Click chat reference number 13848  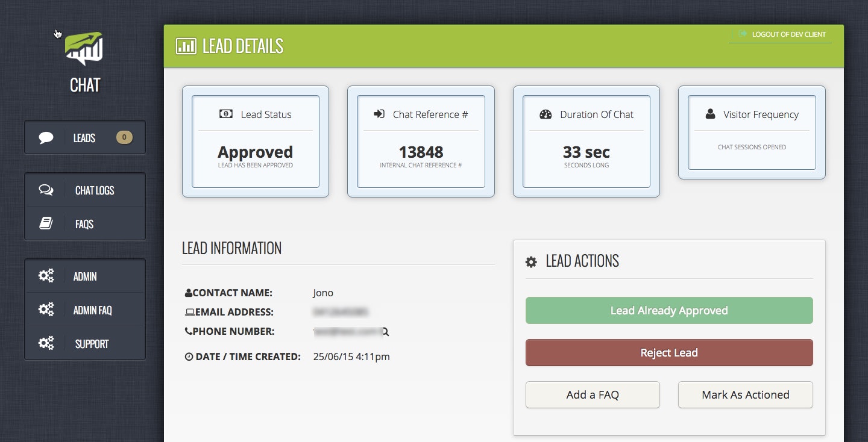[421, 152]
